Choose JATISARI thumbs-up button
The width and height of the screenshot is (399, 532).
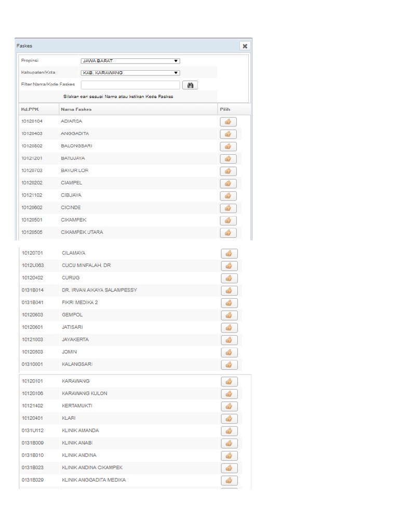[229, 327]
